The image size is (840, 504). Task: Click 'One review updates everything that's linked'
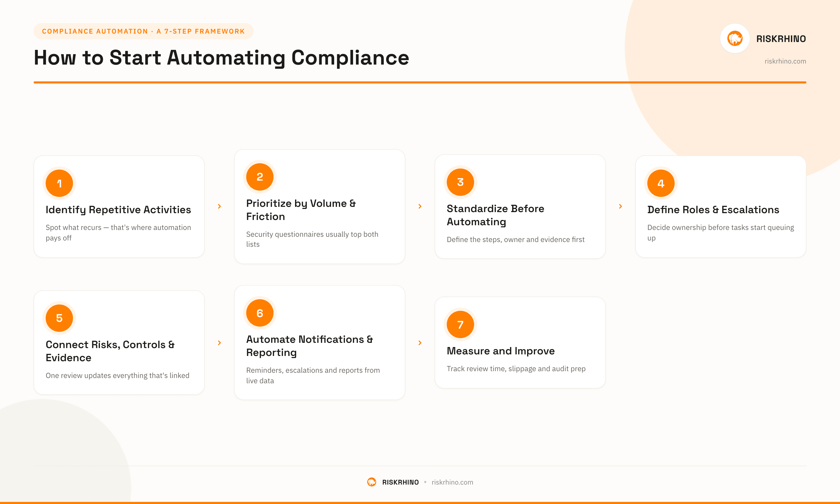pyautogui.click(x=118, y=376)
